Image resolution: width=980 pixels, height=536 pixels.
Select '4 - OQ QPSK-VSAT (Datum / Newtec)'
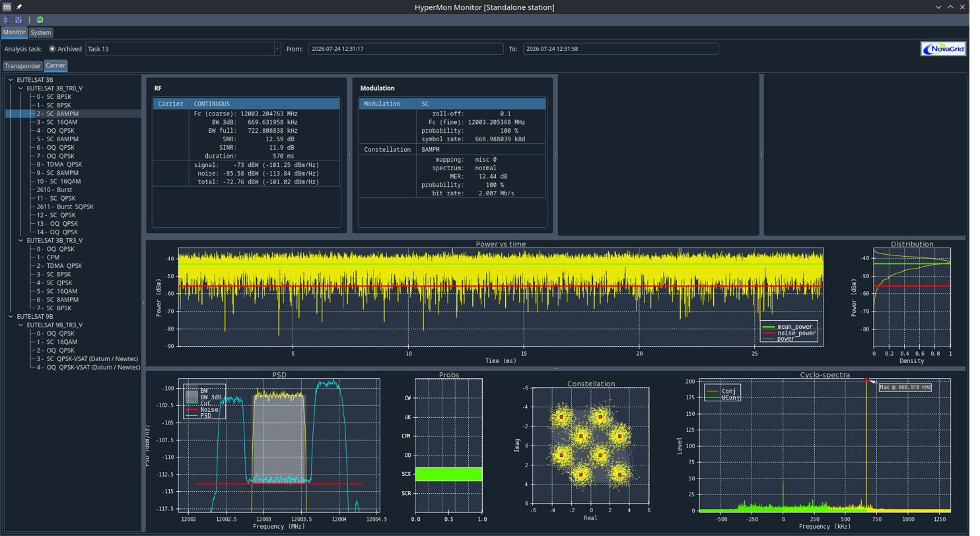point(88,368)
